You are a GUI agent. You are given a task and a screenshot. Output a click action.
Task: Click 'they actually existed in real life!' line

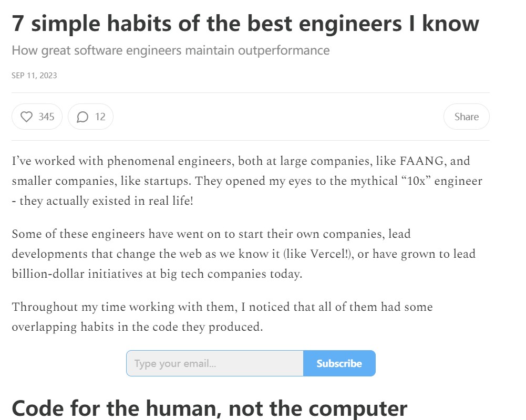coord(106,201)
